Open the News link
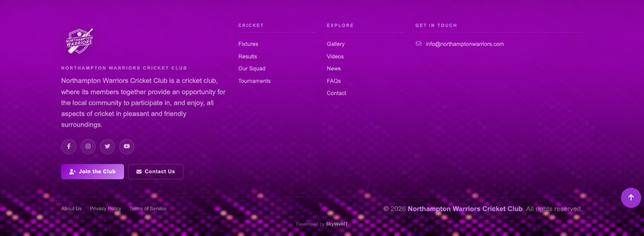The height and width of the screenshot is (236, 644). coord(334,69)
